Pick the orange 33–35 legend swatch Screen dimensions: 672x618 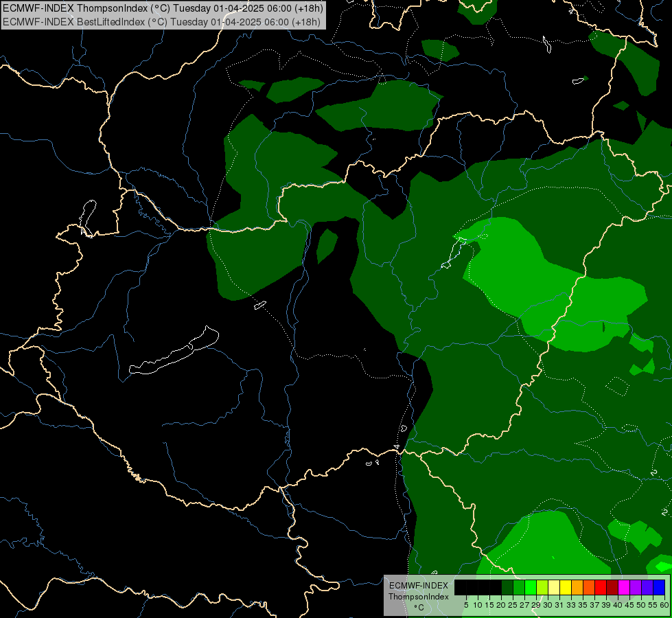[x=577, y=587]
